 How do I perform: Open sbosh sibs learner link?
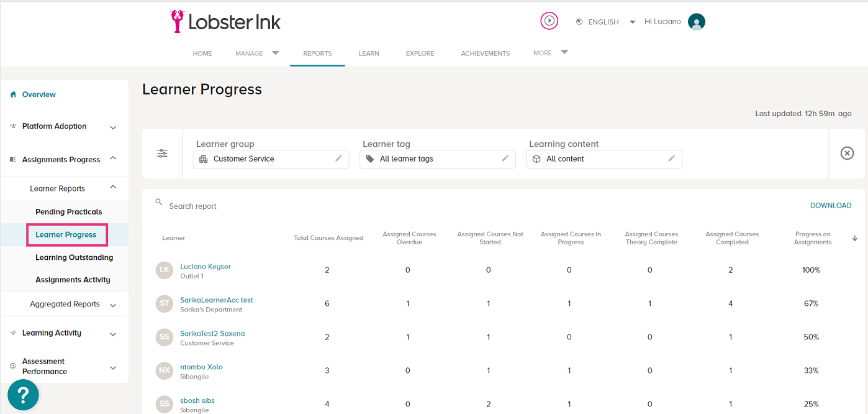tap(197, 401)
